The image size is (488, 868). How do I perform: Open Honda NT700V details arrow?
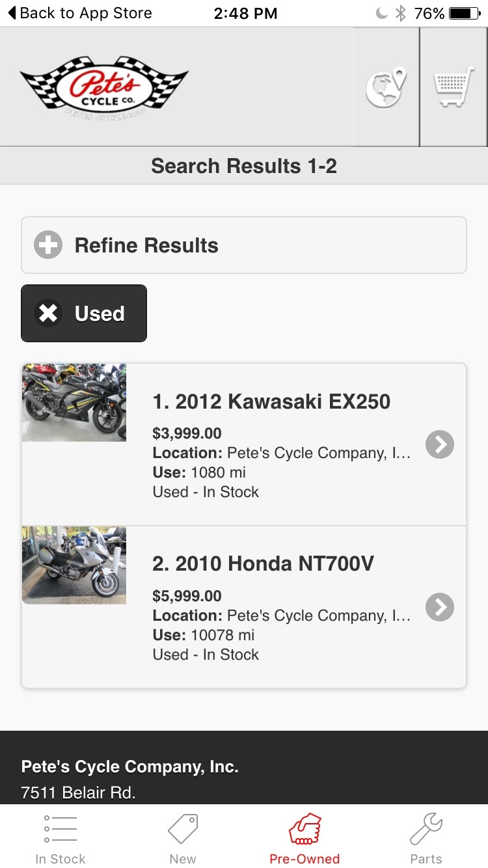click(x=440, y=607)
